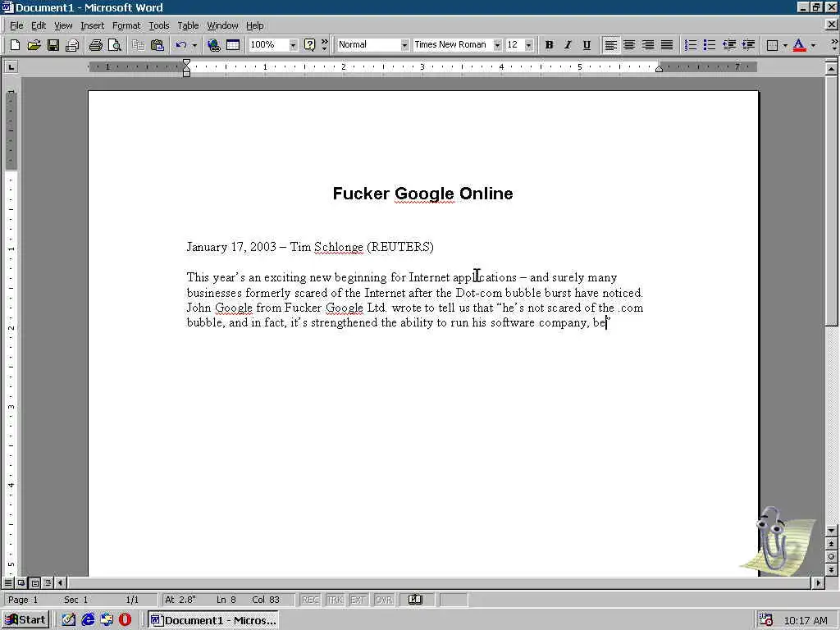The width and height of the screenshot is (840, 630).
Task: Open Print Preview magnifier icon
Action: [115, 45]
